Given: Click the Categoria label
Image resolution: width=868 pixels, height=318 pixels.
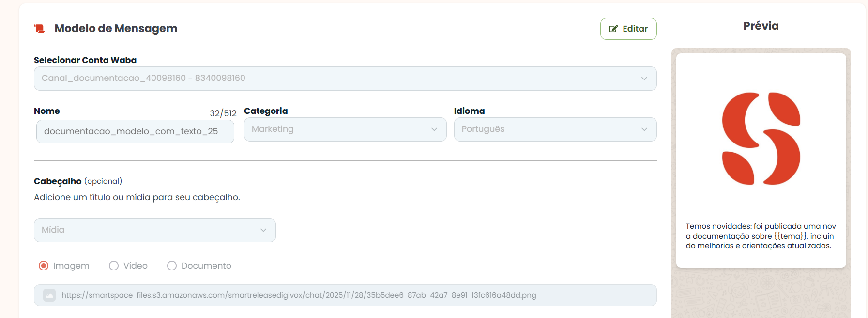Looking at the screenshot, I should coord(266,111).
